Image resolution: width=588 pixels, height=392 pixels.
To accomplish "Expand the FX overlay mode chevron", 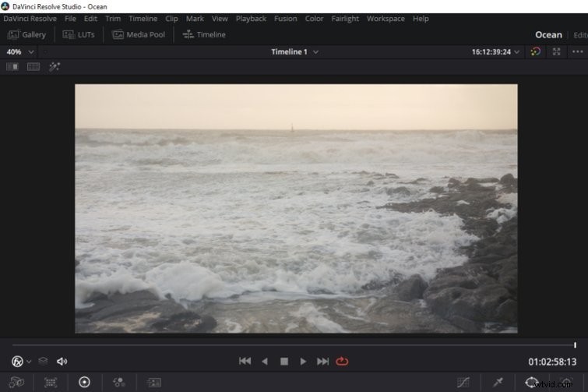I will pos(29,362).
